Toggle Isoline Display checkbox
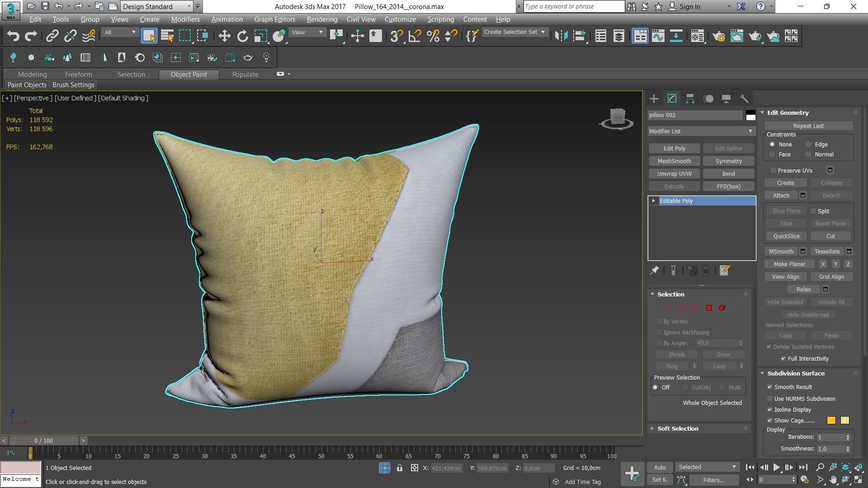This screenshot has height=488, width=868. 770,410
